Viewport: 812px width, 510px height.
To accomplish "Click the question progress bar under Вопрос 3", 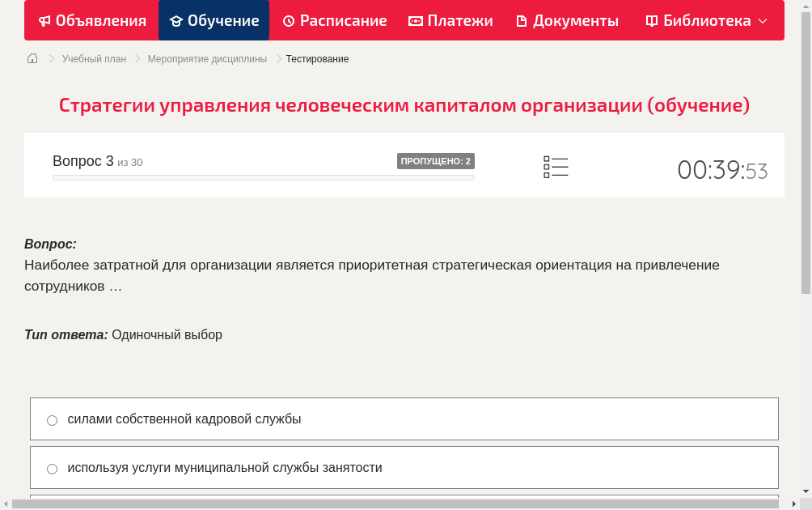I will (x=263, y=177).
